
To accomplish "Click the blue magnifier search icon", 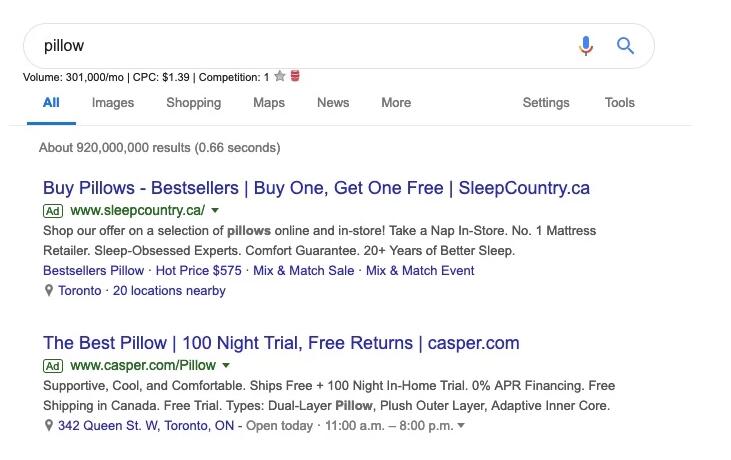I will tap(626, 46).
